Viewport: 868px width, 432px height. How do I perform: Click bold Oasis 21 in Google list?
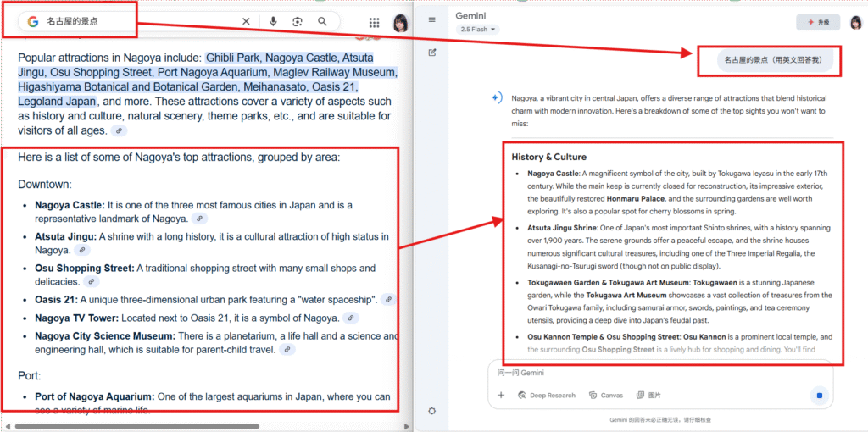click(x=57, y=300)
